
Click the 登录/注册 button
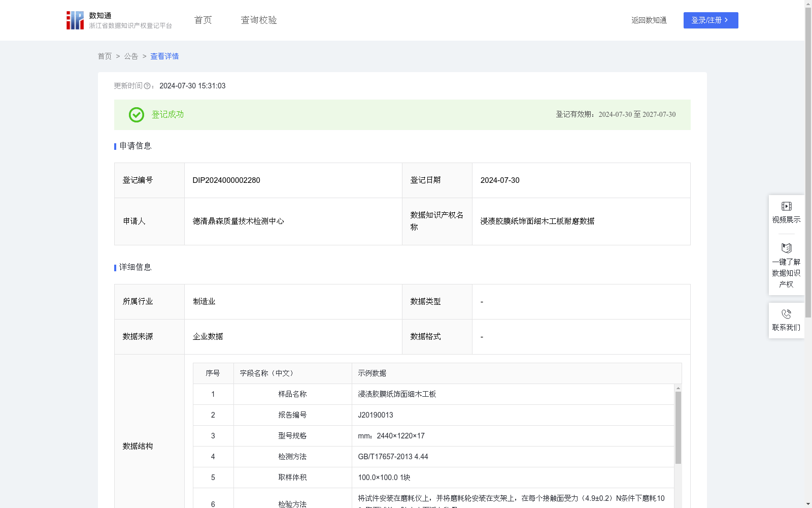(710, 20)
